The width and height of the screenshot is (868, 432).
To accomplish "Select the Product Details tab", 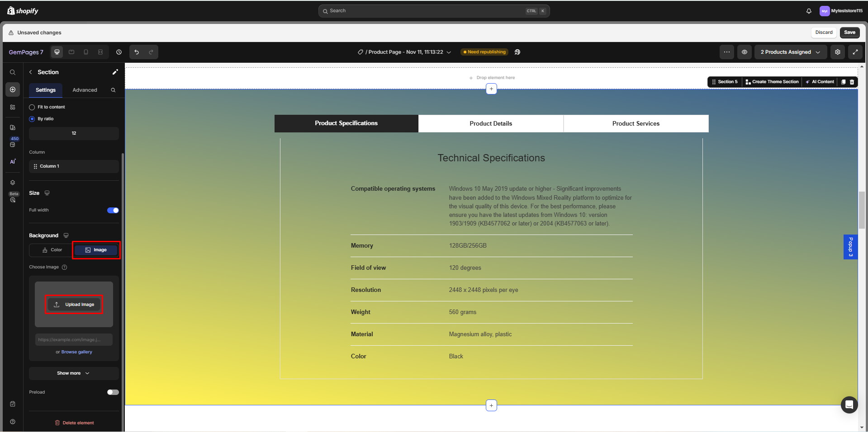I will [x=491, y=123].
